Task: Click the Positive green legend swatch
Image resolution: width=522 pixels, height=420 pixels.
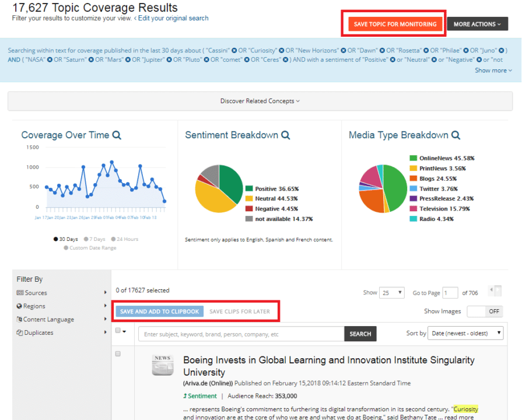Action: [x=249, y=188]
